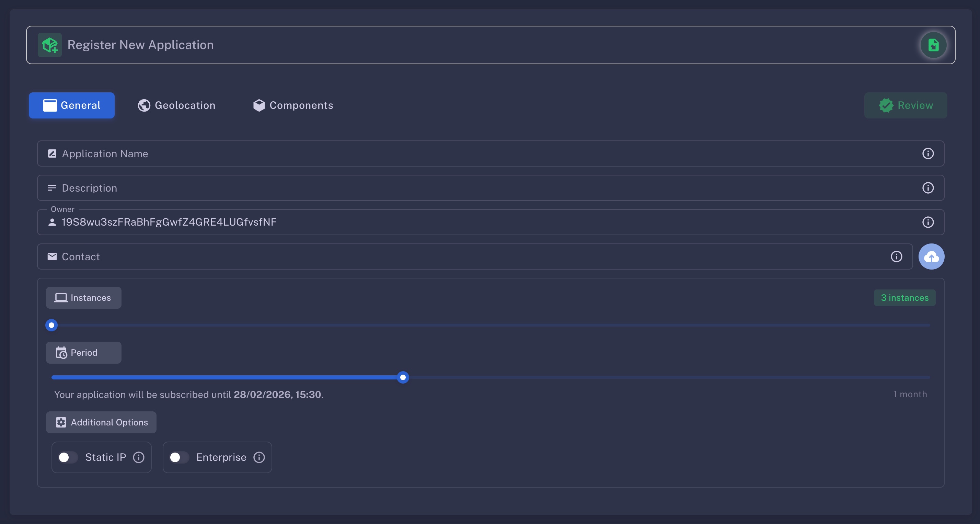Viewport: 980px width, 524px height.
Task: Open the Components tab
Action: pos(293,105)
